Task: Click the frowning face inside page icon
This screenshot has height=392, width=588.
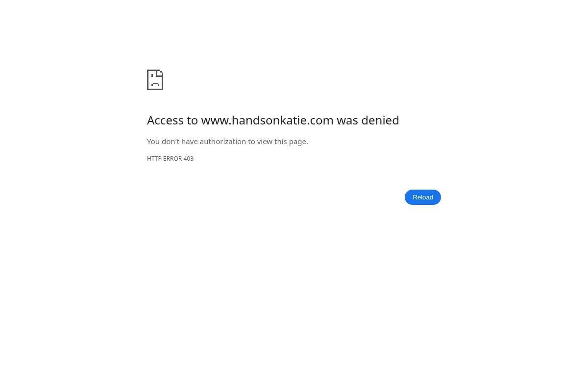Action: (155, 82)
